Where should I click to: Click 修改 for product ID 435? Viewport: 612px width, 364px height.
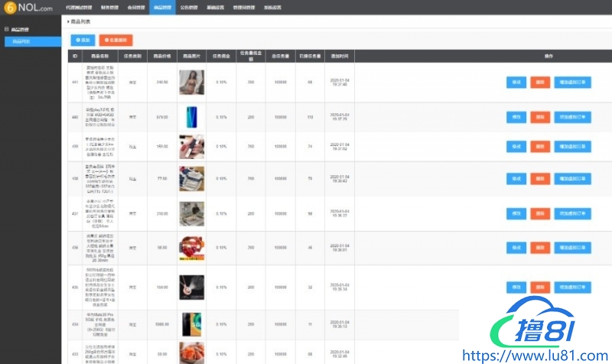pos(516,287)
